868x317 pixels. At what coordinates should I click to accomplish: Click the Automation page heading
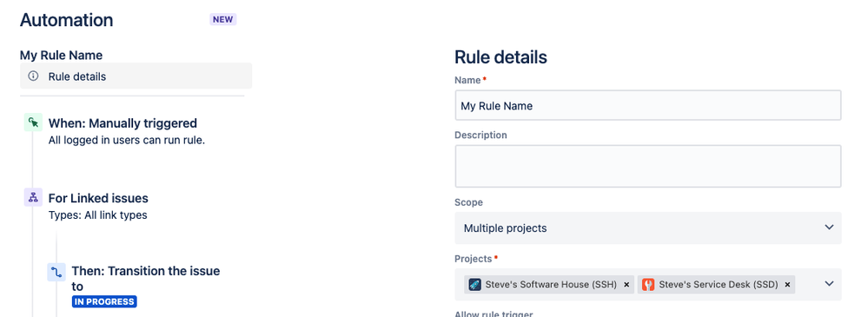pos(66,20)
